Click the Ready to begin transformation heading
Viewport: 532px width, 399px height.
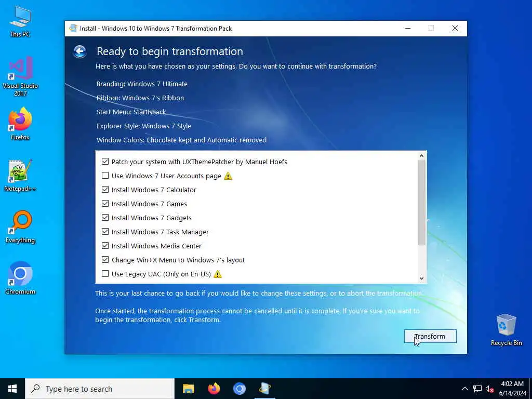point(170,51)
